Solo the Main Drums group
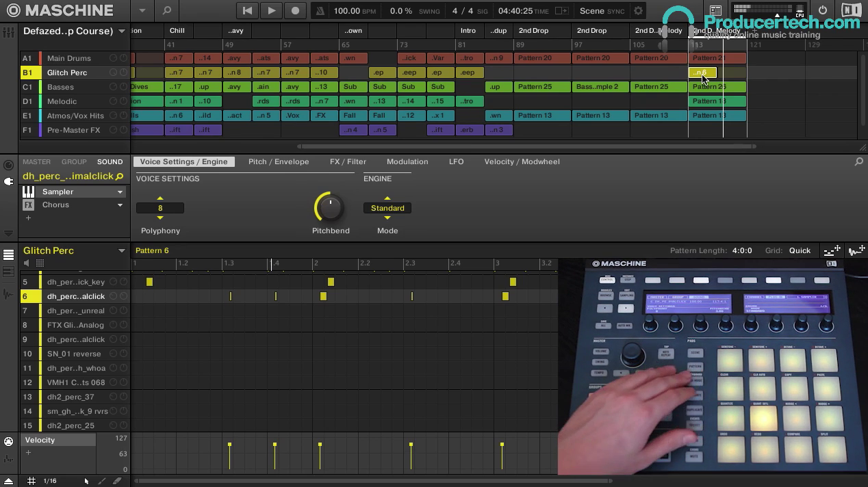The height and width of the screenshot is (487, 868). pos(123,58)
